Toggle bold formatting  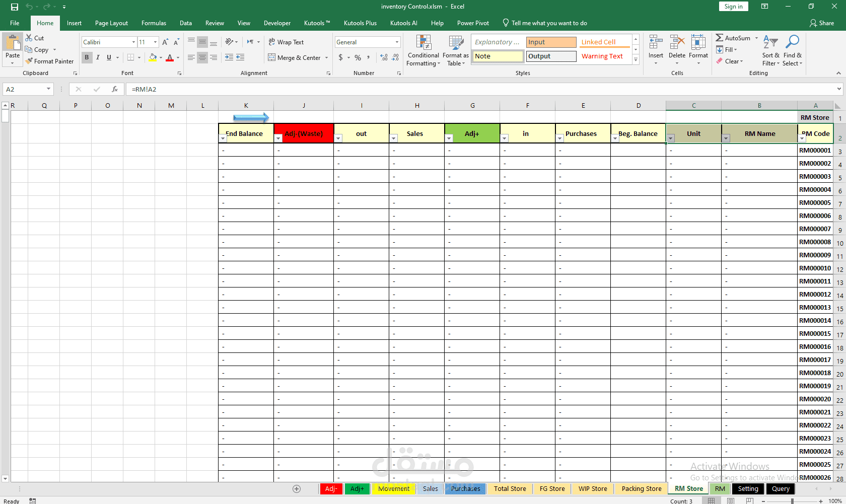tap(87, 57)
